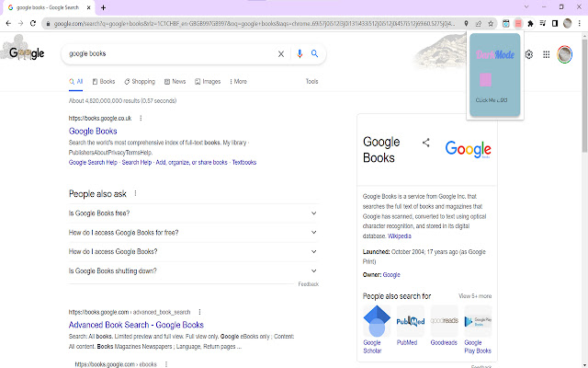Reload the current page
The image size is (588, 368).
pos(33,23)
